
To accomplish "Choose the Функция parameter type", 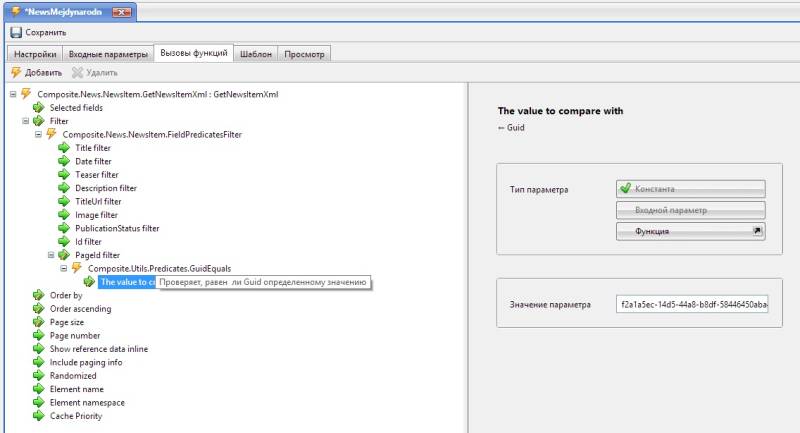I will pyautogui.click(x=690, y=231).
